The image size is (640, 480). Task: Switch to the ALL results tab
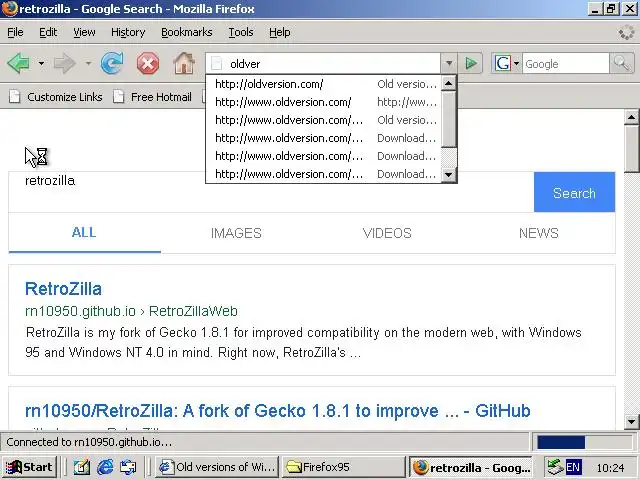pyautogui.click(x=84, y=233)
